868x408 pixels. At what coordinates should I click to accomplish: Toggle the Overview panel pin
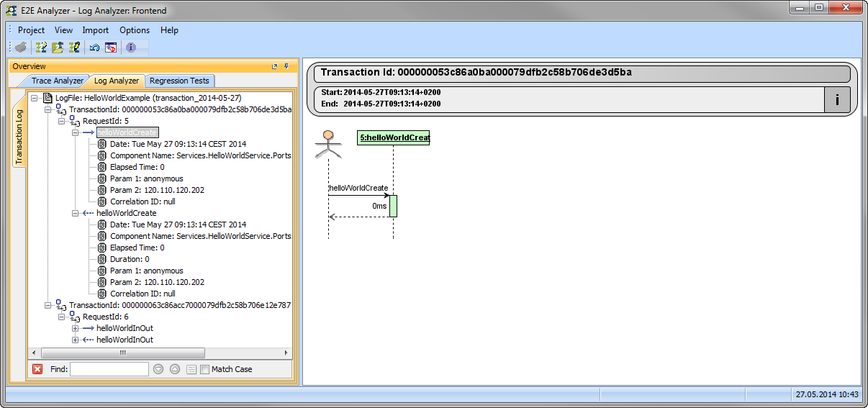pos(286,66)
